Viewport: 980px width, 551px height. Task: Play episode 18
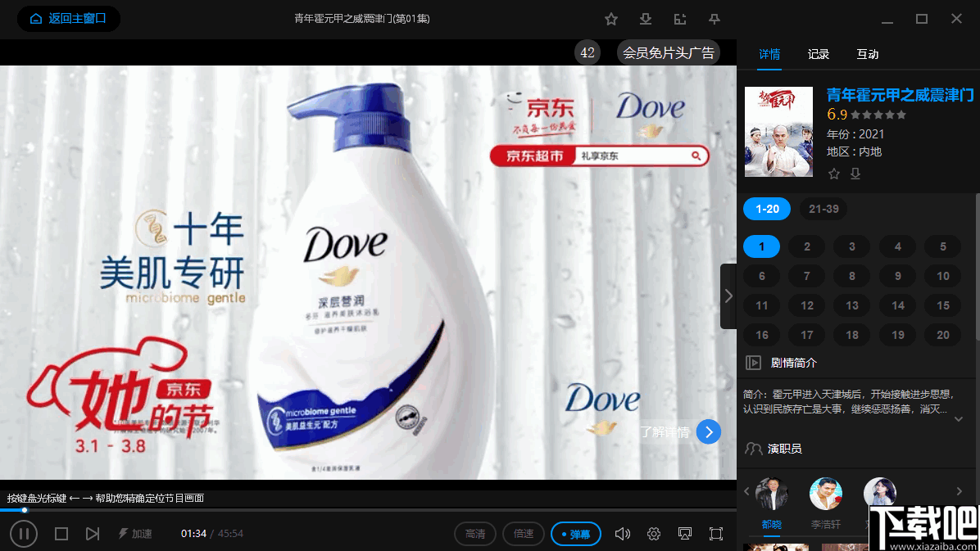tap(852, 335)
